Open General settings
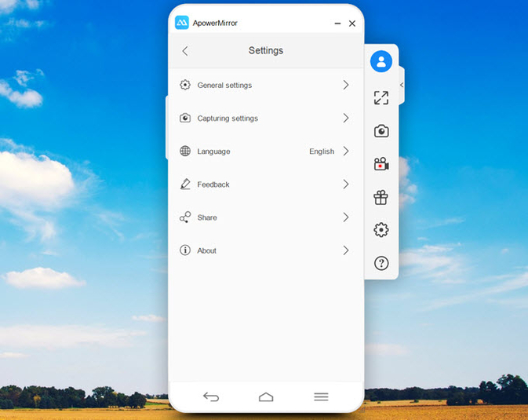Image resolution: width=528 pixels, height=420 pixels. 266,85
